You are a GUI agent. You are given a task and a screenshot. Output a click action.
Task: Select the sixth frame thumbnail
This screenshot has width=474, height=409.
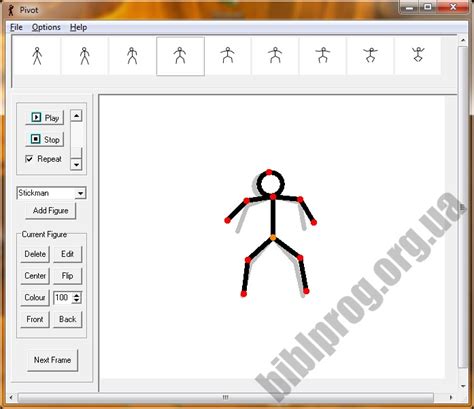click(x=275, y=56)
